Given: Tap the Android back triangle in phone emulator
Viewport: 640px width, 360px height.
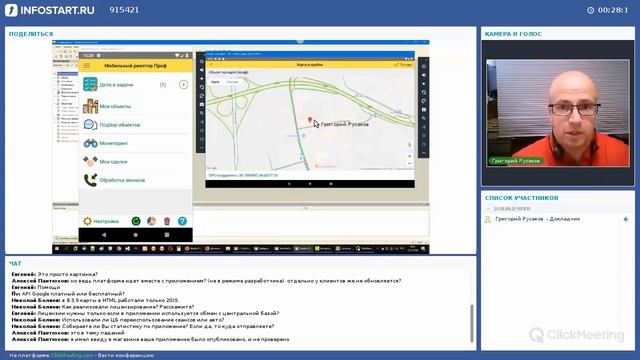Looking at the screenshot, I should (104, 235).
